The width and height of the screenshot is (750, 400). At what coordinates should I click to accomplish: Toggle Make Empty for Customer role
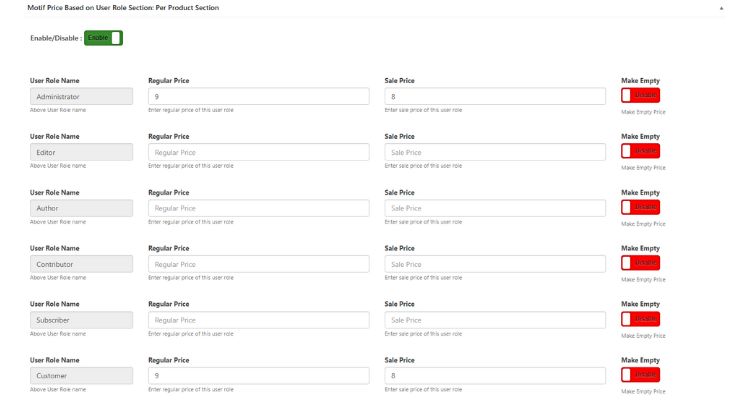pyautogui.click(x=640, y=375)
